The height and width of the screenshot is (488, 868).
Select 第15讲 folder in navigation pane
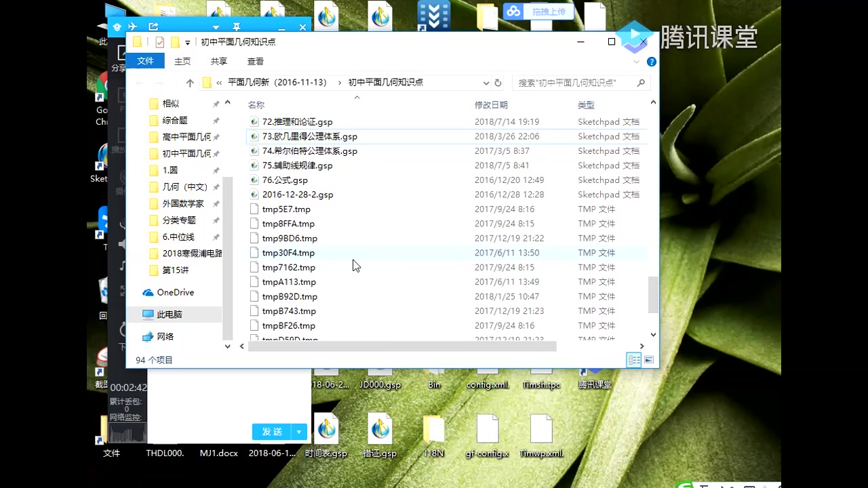(x=176, y=270)
